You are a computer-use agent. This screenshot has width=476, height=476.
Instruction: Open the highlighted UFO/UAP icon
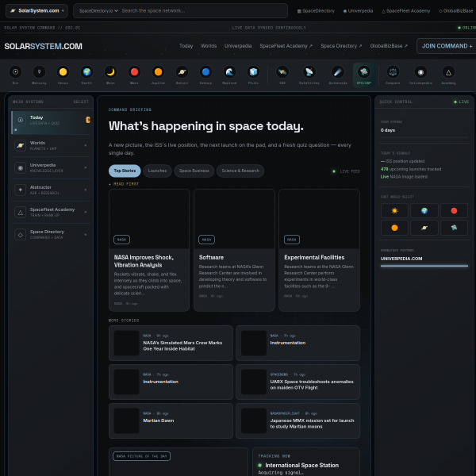pos(363,75)
